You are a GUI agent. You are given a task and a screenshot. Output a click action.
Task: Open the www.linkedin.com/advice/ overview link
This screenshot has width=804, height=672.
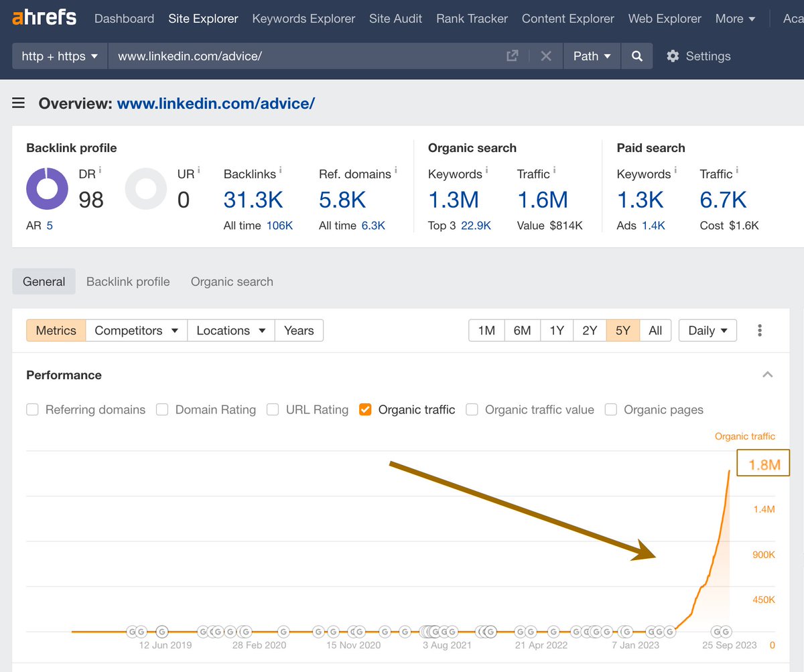pos(216,103)
